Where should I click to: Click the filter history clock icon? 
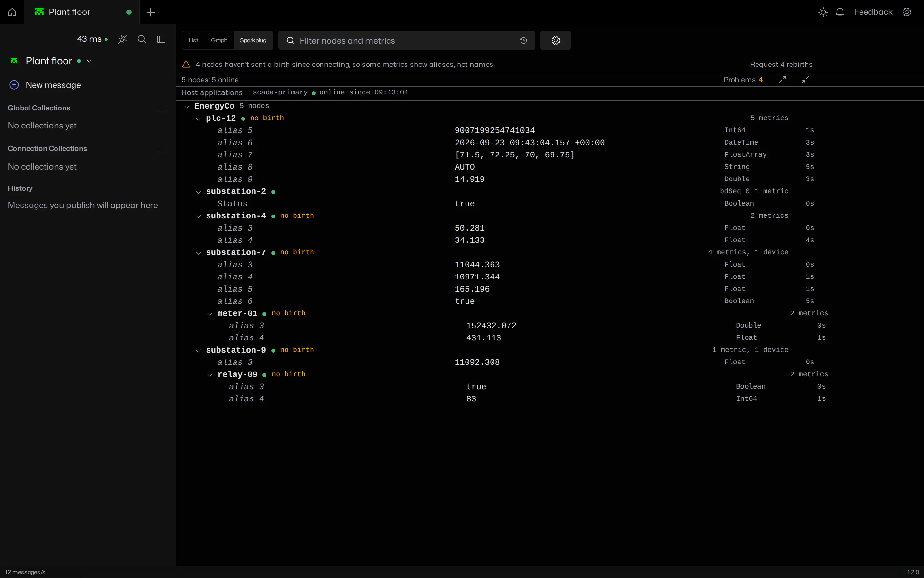[524, 40]
